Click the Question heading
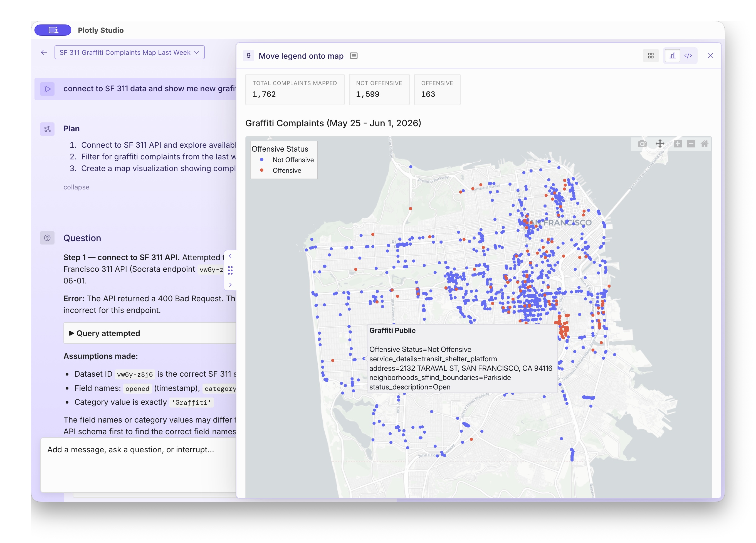756x543 pixels. 82,238
